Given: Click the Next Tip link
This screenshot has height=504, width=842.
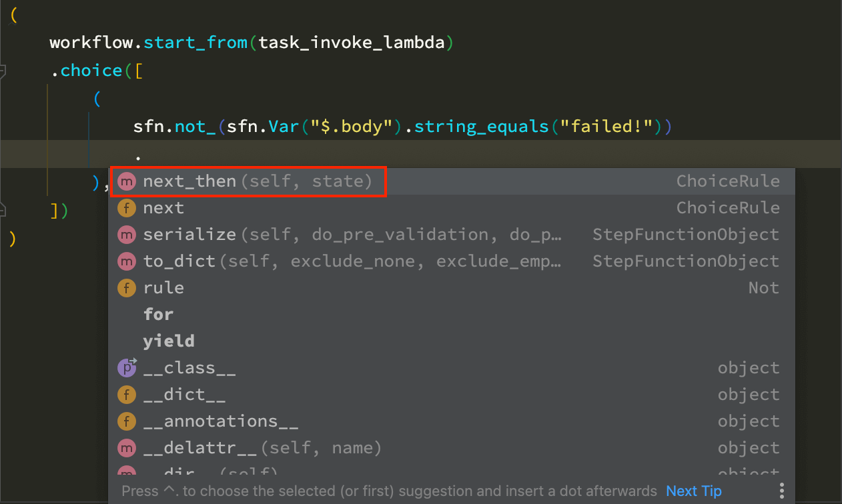Looking at the screenshot, I should click(694, 491).
